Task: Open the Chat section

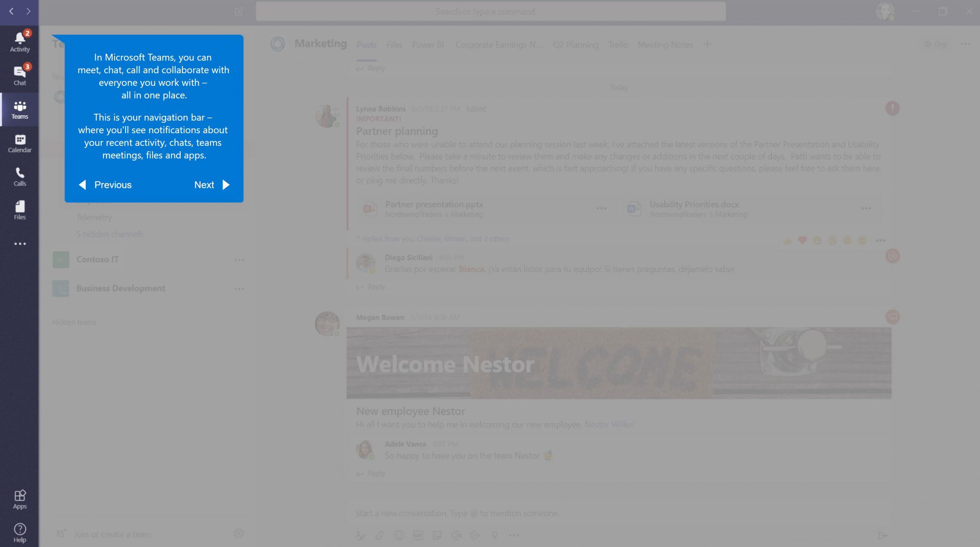Action: (20, 74)
